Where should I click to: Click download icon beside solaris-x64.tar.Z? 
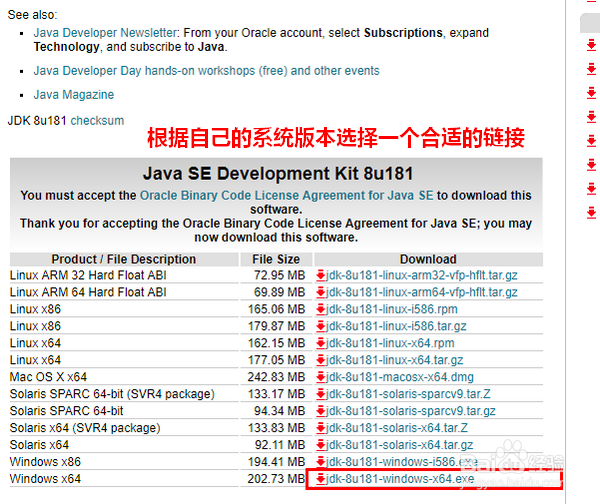click(320, 428)
